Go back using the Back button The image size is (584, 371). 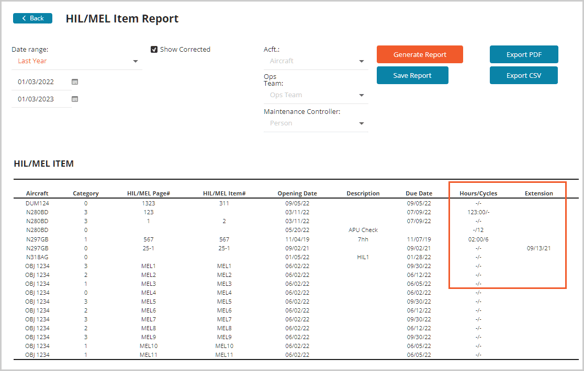(x=32, y=18)
